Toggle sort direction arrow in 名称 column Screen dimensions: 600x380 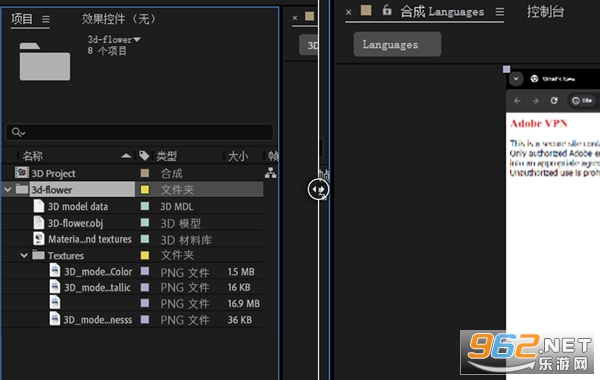click(126, 155)
